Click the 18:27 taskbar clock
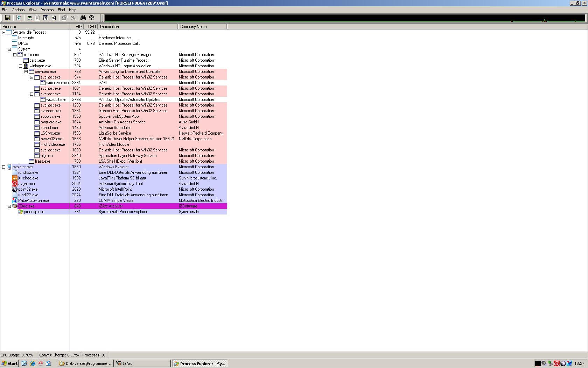This screenshot has width=588, height=368. click(x=579, y=363)
